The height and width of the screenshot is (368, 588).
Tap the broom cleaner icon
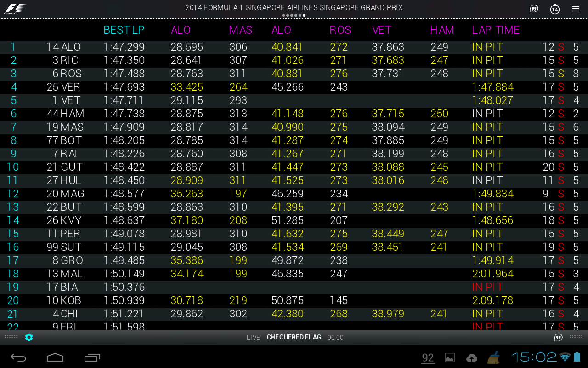(x=494, y=357)
